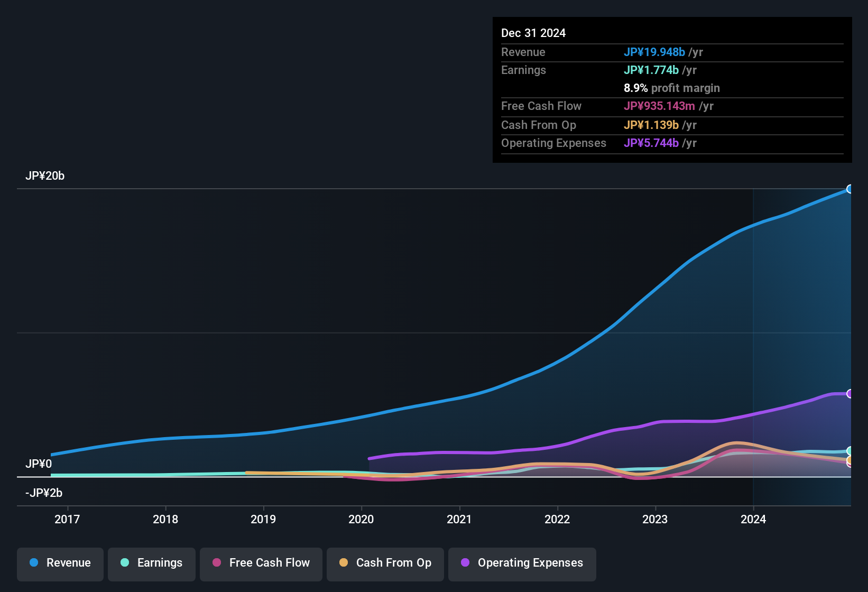
Task: Select the Cash From Op endpoint marker
Action: click(x=850, y=460)
